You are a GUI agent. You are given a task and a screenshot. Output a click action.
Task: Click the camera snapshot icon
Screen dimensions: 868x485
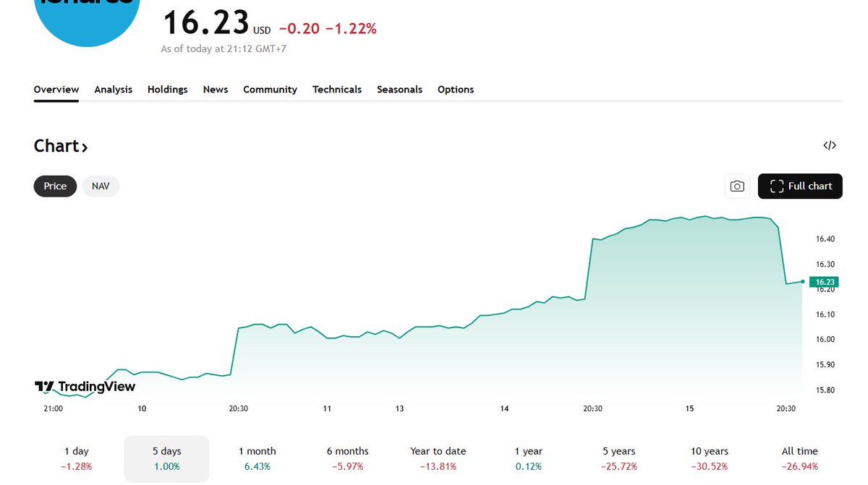[x=737, y=186]
